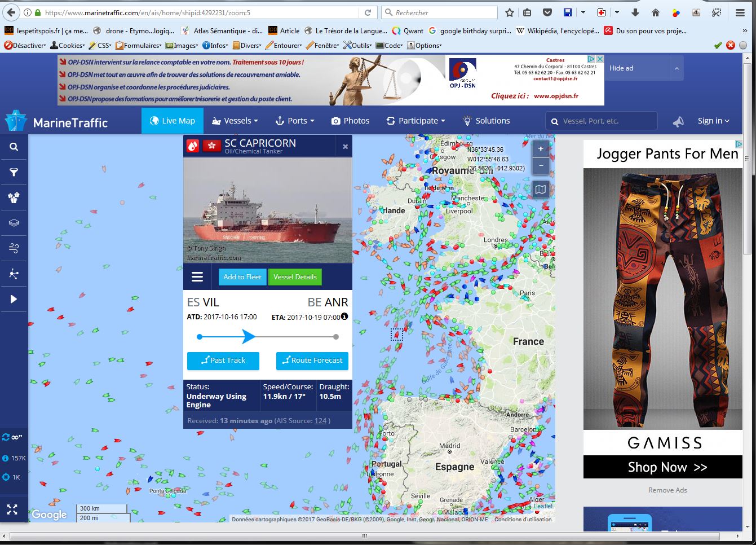
Task: Toggle the 157K vessel count indicator
Action: tap(14, 458)
